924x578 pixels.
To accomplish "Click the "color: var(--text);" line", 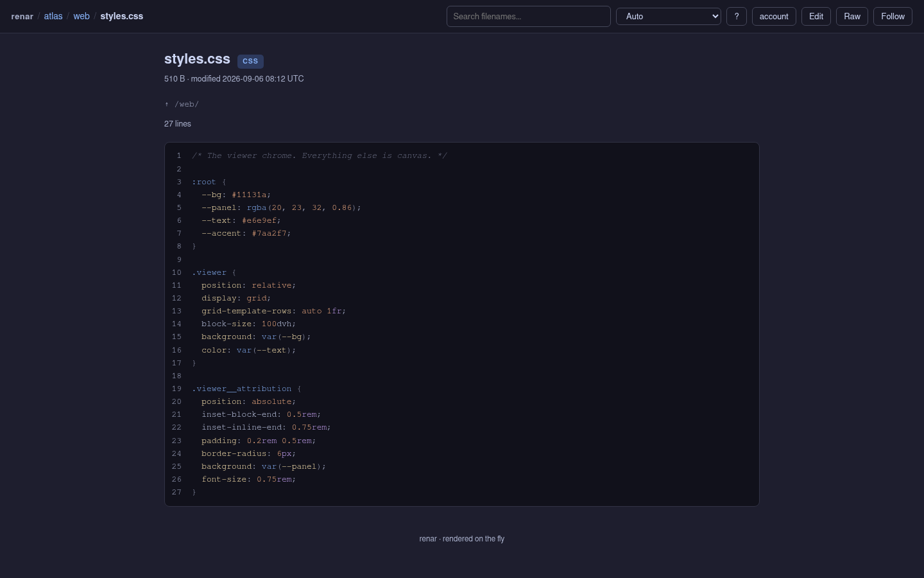I will click(248, 350).
